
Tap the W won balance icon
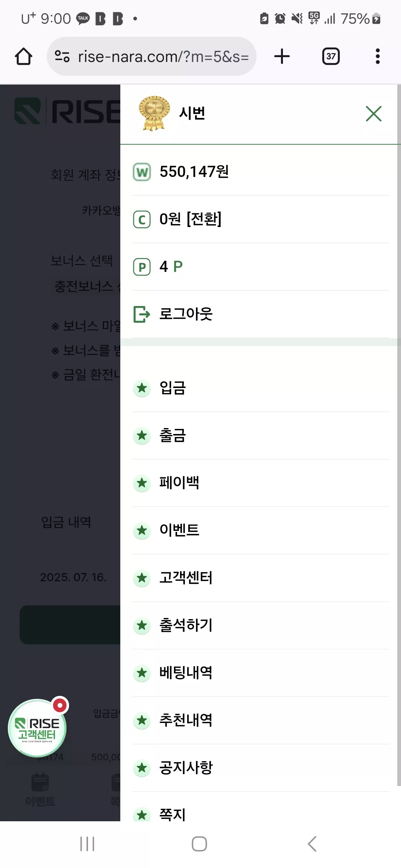click(x=142, y=172)
